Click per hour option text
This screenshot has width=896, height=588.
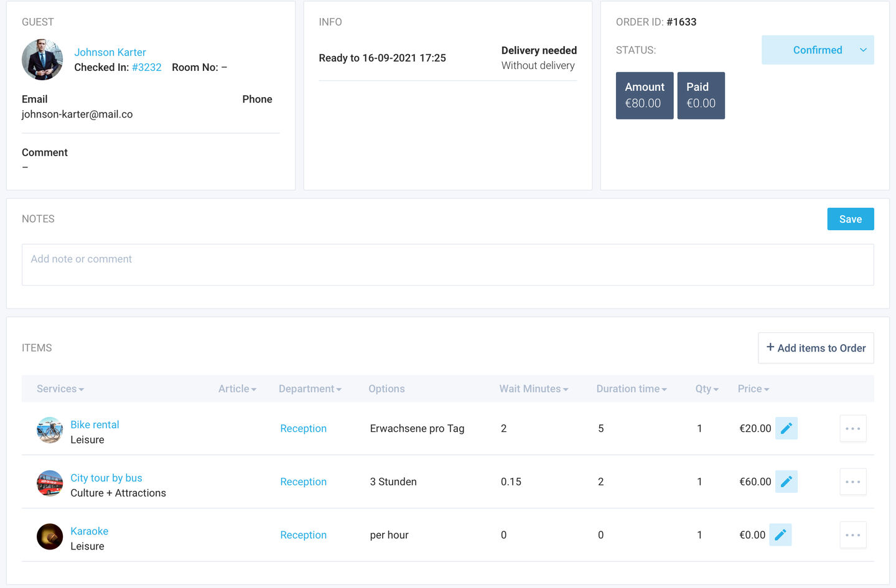[x=389, y=534]
